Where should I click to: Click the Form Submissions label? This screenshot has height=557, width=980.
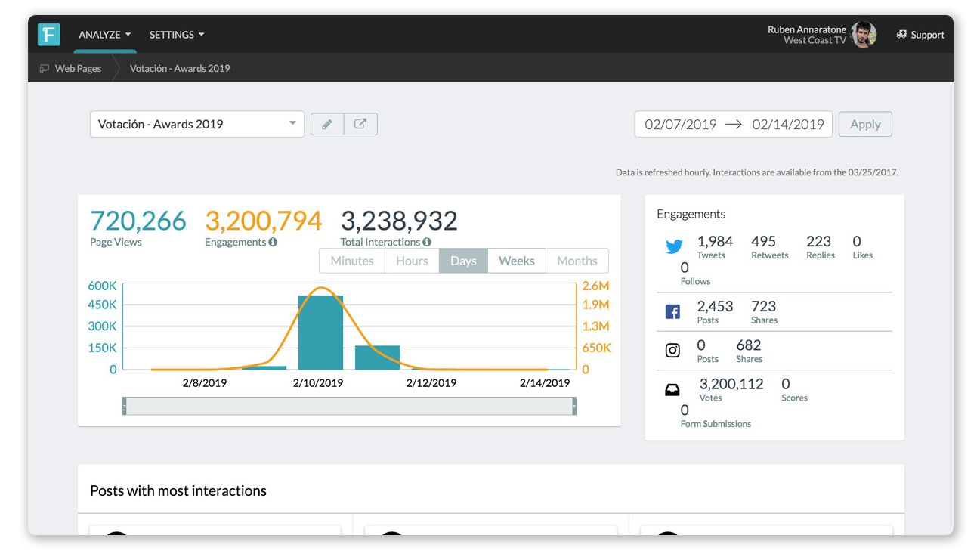716,424
